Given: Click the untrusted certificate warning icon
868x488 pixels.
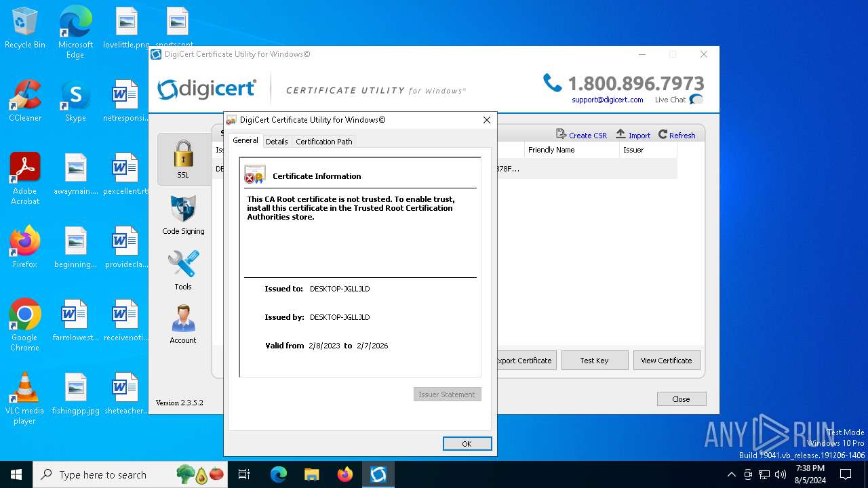Looking at the screenshot, I should tap(255, 175).
